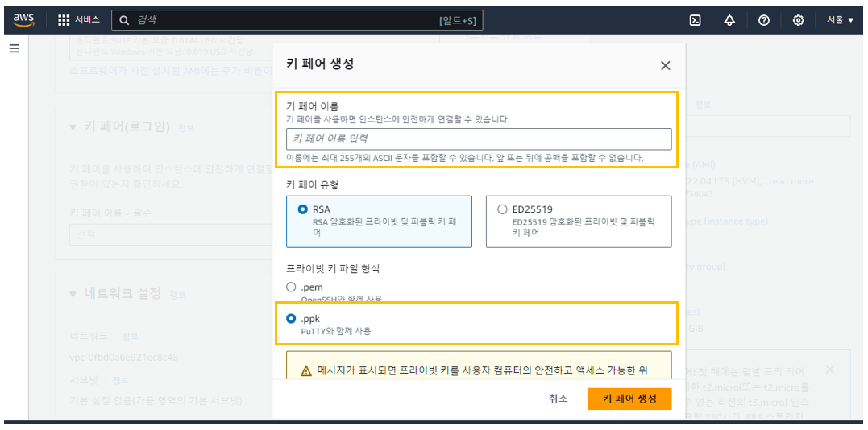868x430 pixels.
Task: Select the ED25519 key pair type
Action: coord(579,221)
